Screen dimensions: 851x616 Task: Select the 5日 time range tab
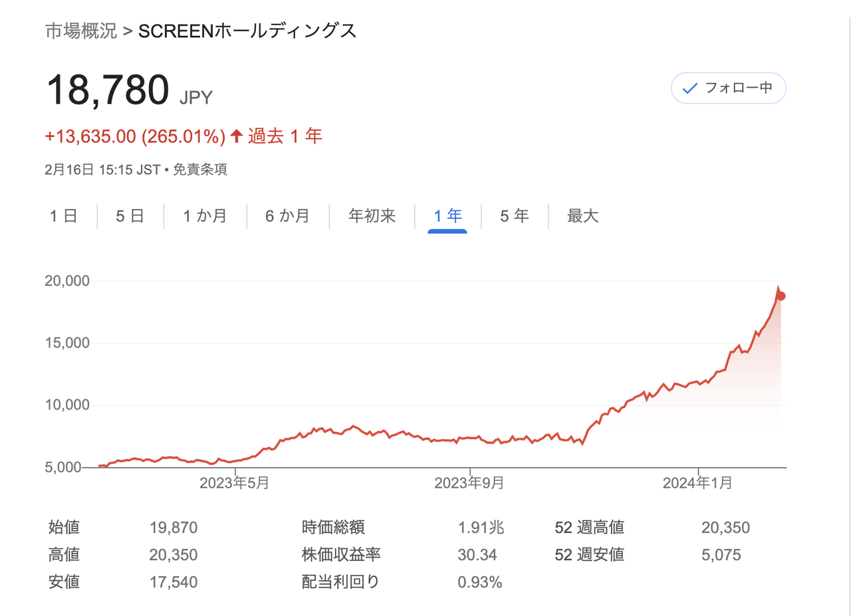point(130,216)
